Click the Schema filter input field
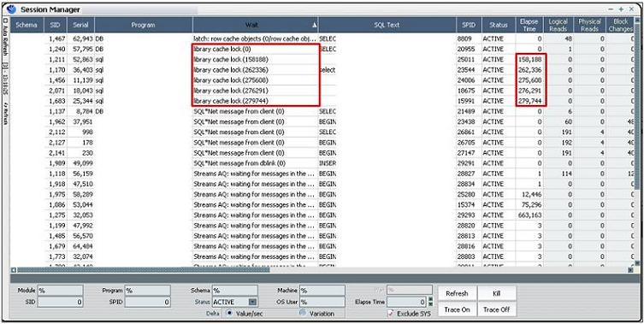The width and height of the screenshot is (644, 324). [x=234, y=291]
